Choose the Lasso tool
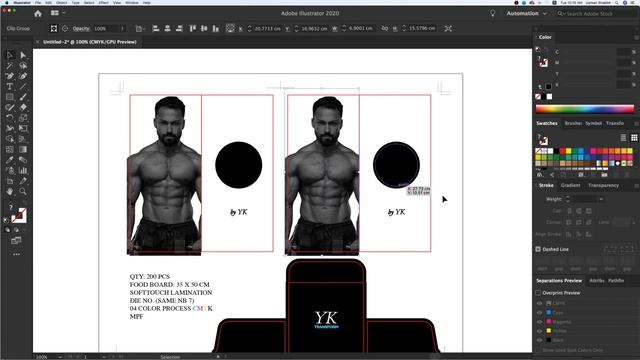Image resolution: width=640 pixels, height=360 pixels. [x=23, y=66]
